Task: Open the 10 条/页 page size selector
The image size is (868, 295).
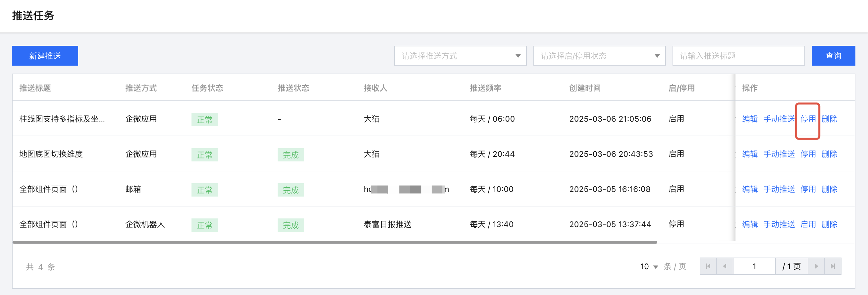Action: (649, 267)
